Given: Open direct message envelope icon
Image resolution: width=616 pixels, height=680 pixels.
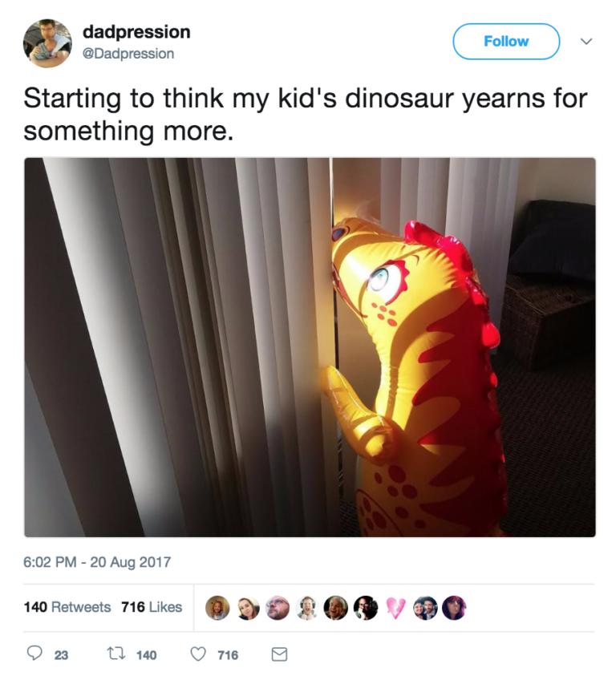Looking at the screenshot, I should click(279, 654).
